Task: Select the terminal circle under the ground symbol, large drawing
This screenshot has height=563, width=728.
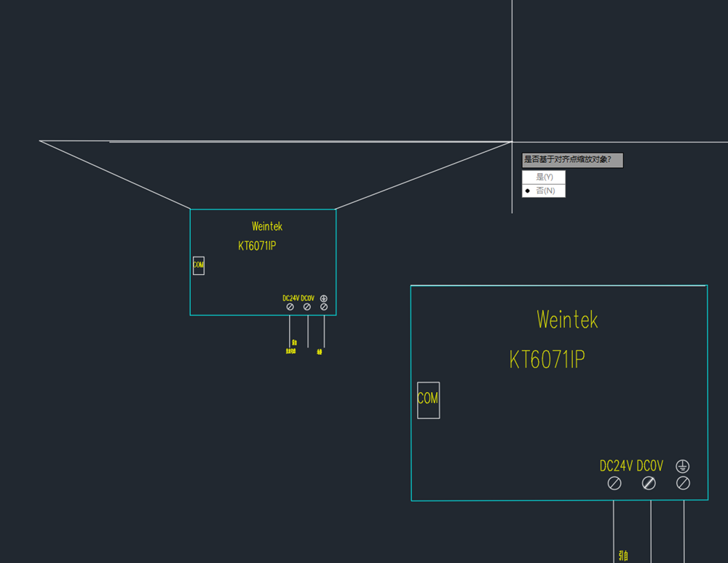Action: tap(683, 483)
